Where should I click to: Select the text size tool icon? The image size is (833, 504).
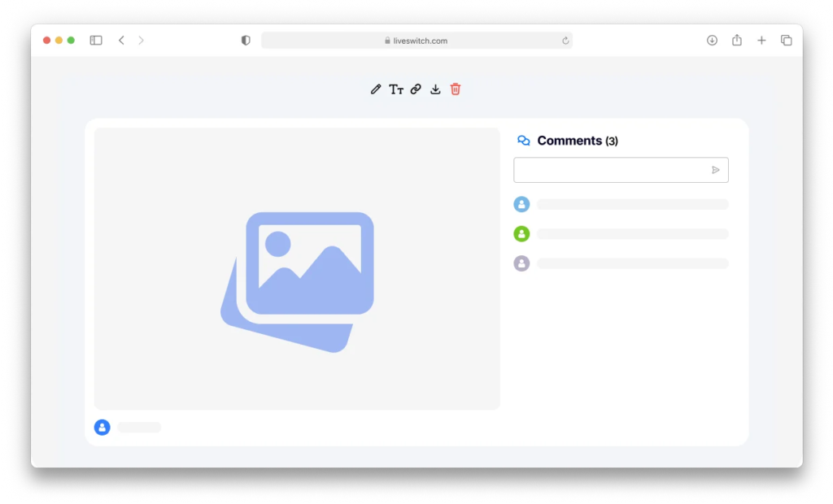pos(396,89)
